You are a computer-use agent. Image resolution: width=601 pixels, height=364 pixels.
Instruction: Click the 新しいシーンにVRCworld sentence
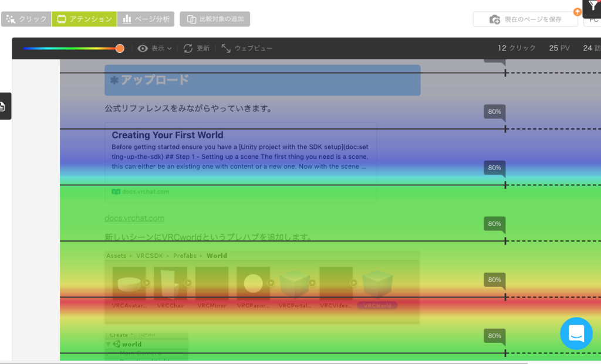[x=208, y=237]
